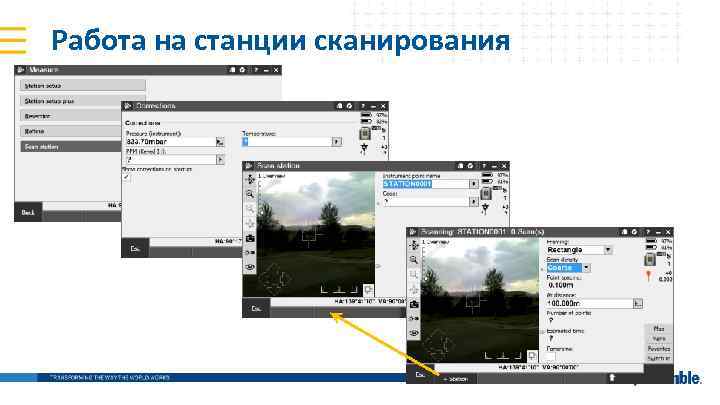Click Menu shortcut in Scanning window

click(659, 339)
